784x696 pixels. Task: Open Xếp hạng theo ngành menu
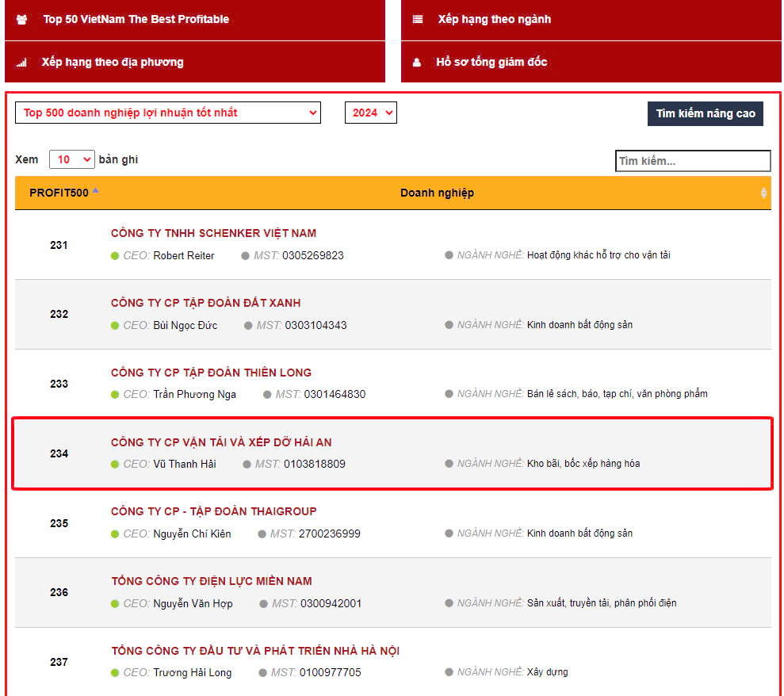click(x=591, y=20)
